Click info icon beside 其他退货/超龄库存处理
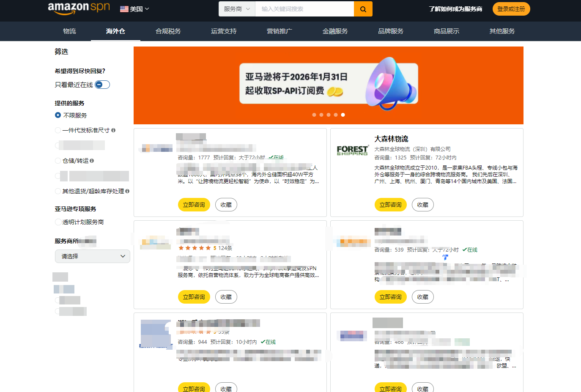Viewport: 581px width, 392px height. pyautogui.click(x=127, y=191)
